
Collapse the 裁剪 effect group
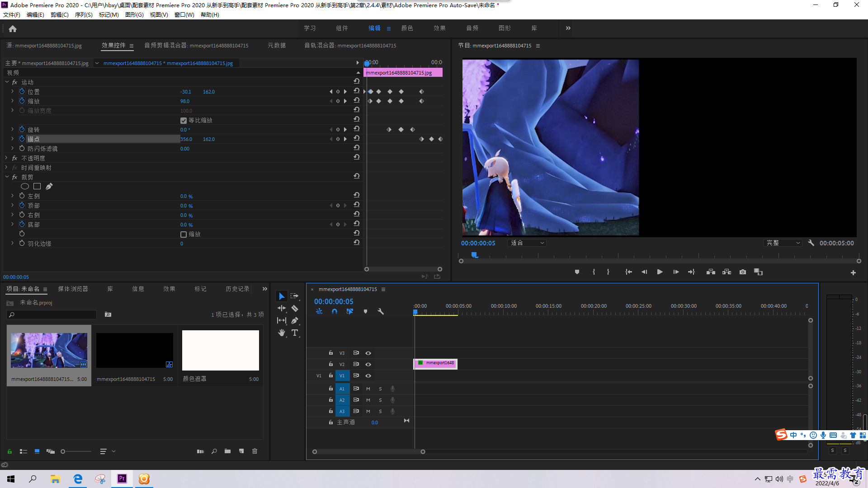pos(7,177)
